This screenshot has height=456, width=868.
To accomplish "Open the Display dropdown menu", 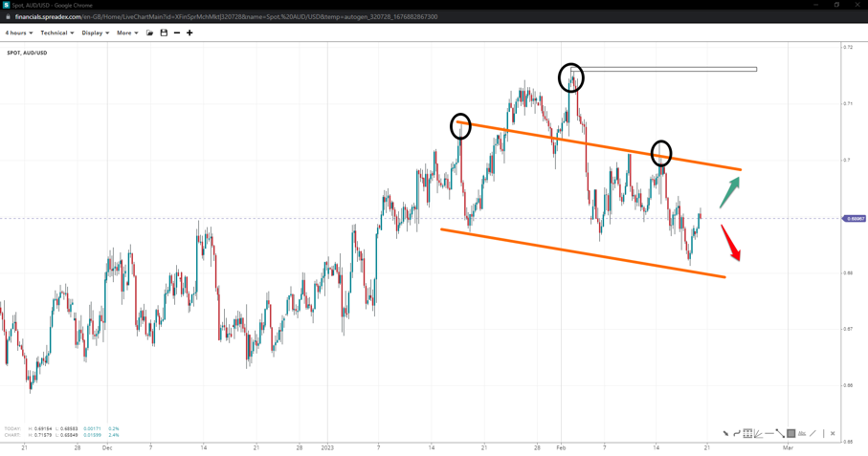I will (x=95, y=33).
